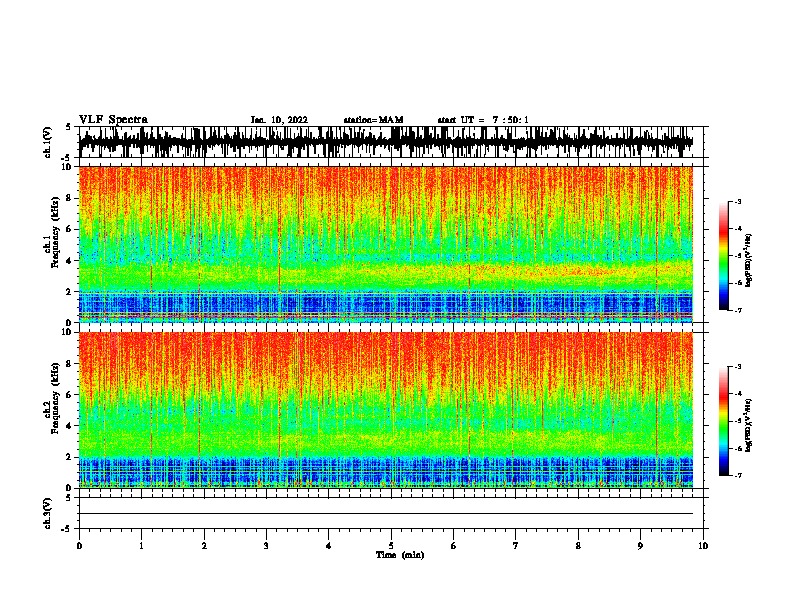Select the "start UT = 7:50:1" text

[483, 120]
